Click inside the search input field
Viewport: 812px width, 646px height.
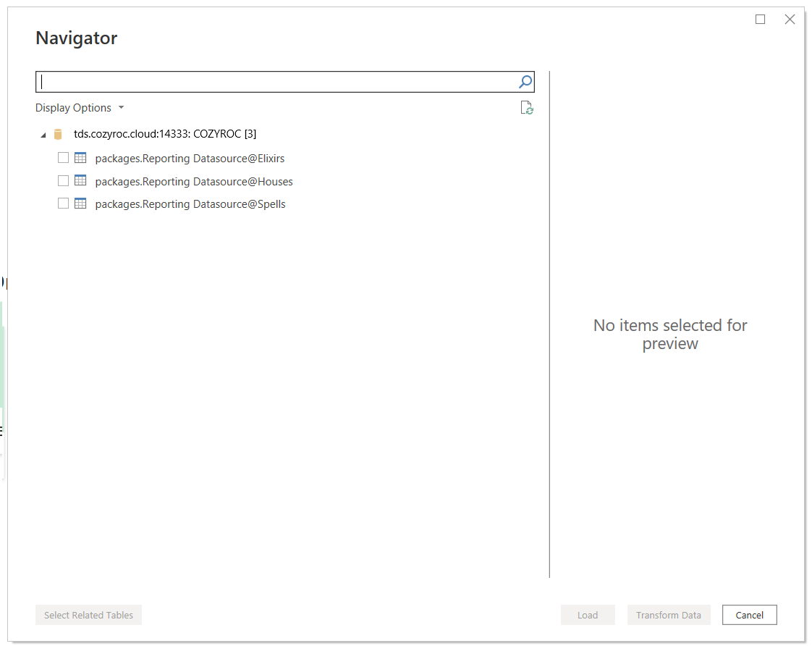pyautogui.click(x=275, y=82)
